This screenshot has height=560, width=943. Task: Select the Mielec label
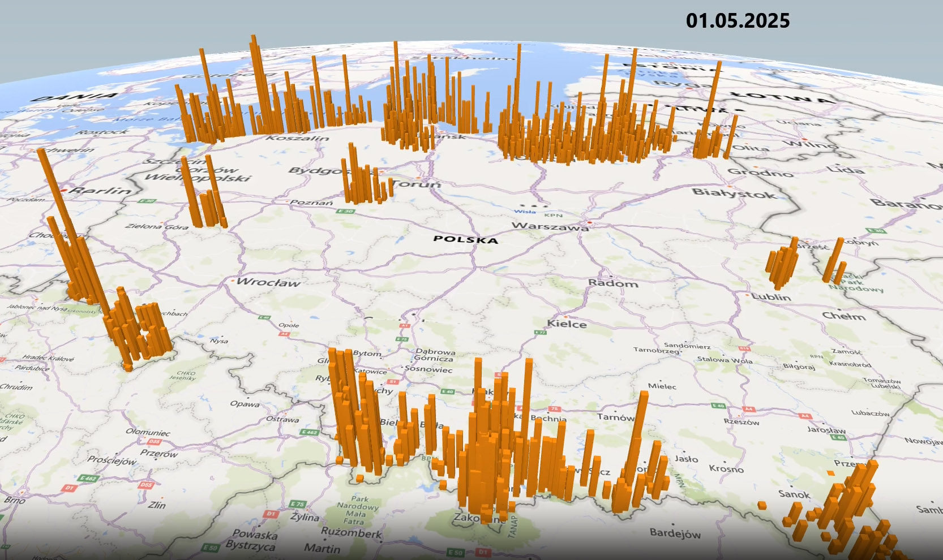click(662, 386)
